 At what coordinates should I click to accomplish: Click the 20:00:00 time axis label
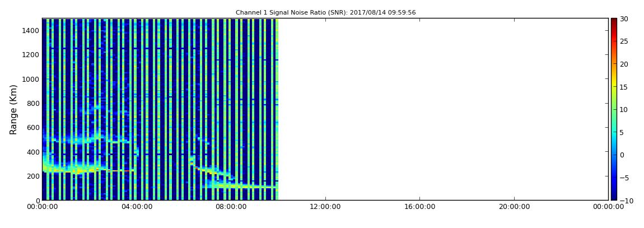[x=514, y=207]
